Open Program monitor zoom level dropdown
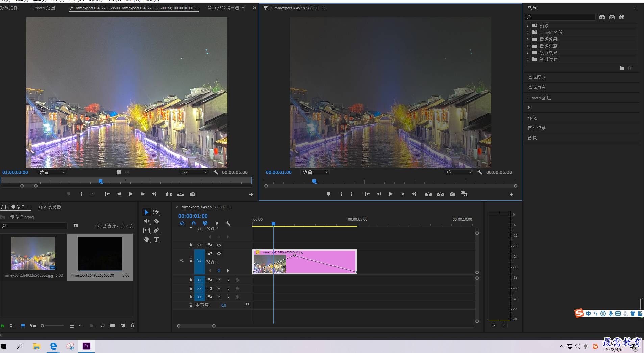 (315, 172)
